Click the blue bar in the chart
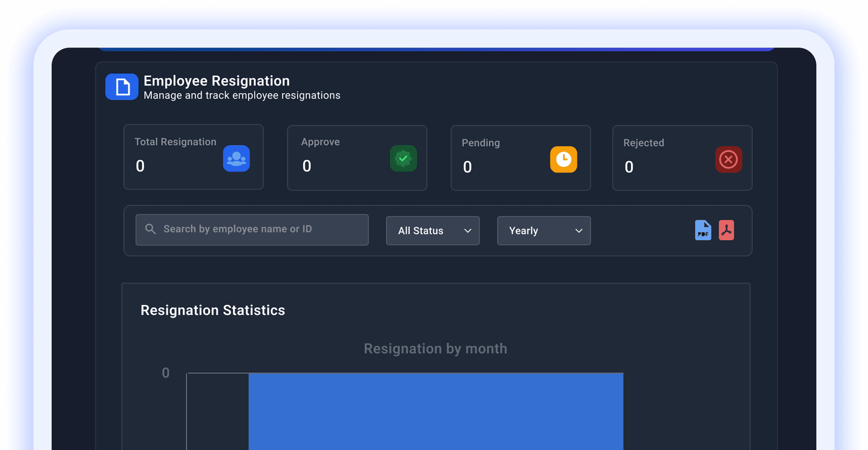 (435, 412)
